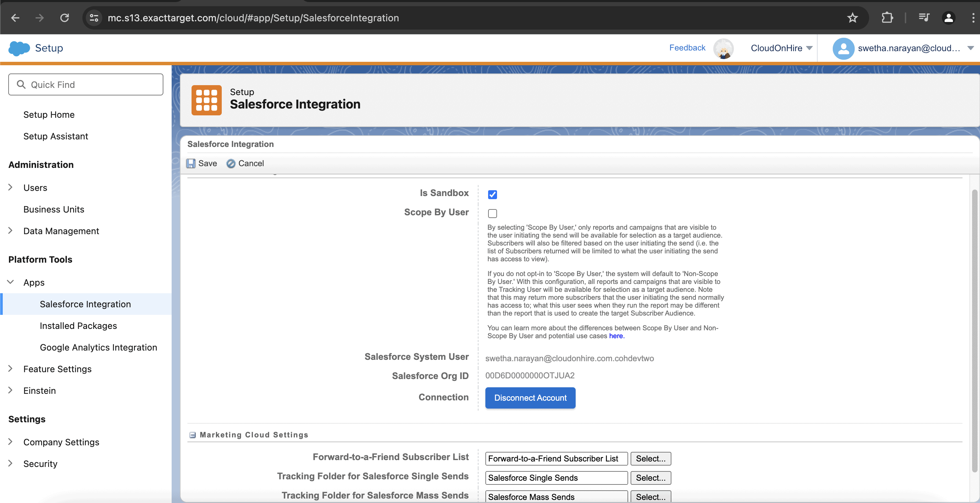Image resolution: width=980 pixels, height=503 pixels.
Task: Click the Forward-to-a-Friend Subscriber List field
Action: (x=556, y=459)
